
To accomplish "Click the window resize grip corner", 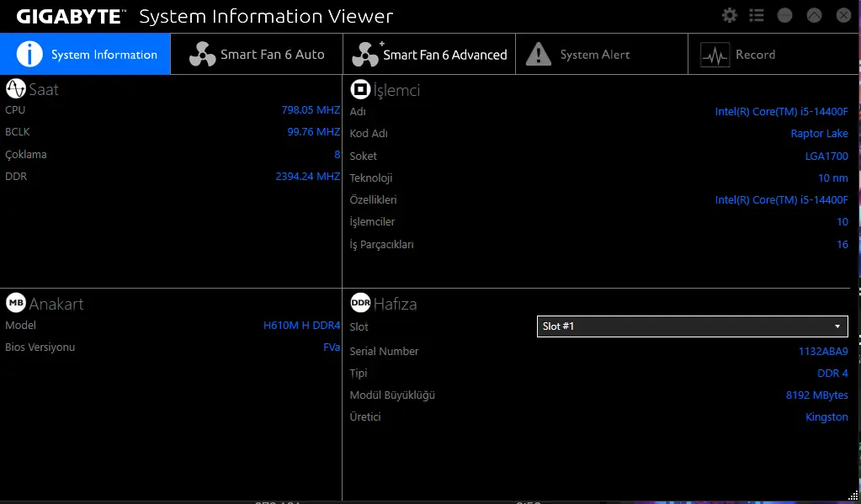I will click(853, 496).
